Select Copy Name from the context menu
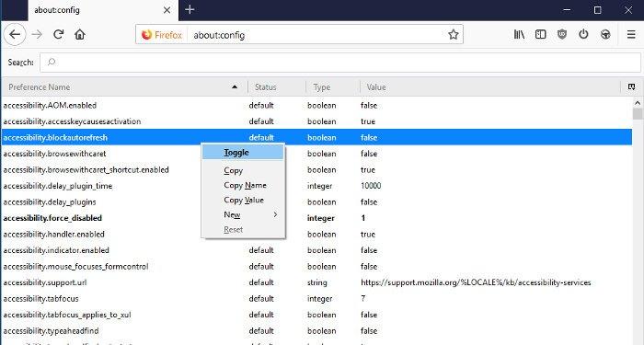 (243, 185)
